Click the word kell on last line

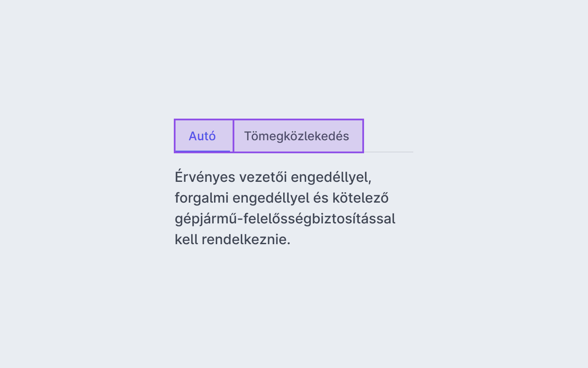(186, 239)
